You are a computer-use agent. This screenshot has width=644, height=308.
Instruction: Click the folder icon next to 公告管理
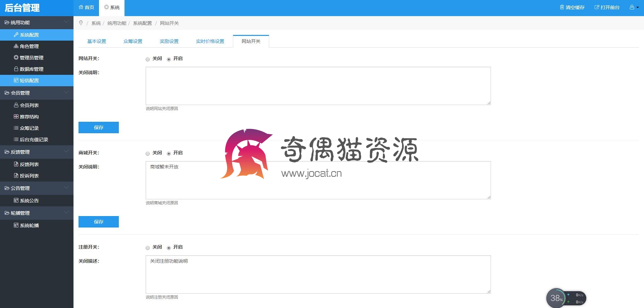coord(7,188)
